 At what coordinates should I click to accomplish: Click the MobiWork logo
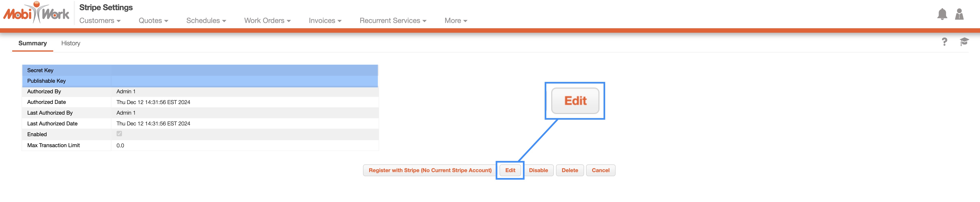pos(37,13)
